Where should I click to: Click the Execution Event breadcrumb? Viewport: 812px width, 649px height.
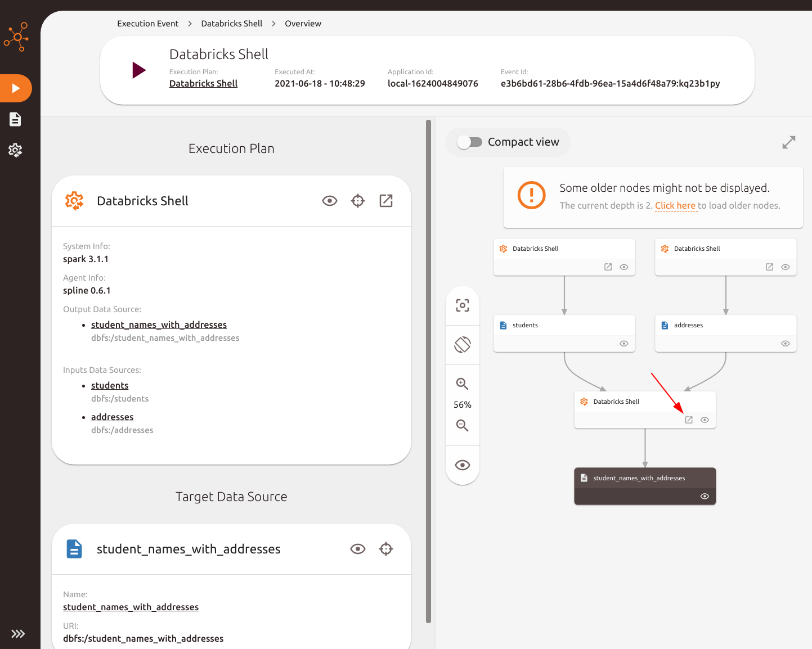147,24
